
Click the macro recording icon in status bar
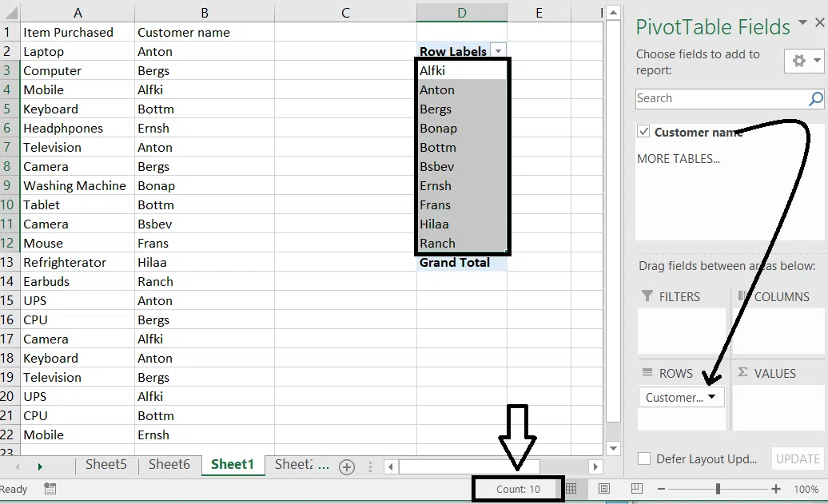coord(50,489)
